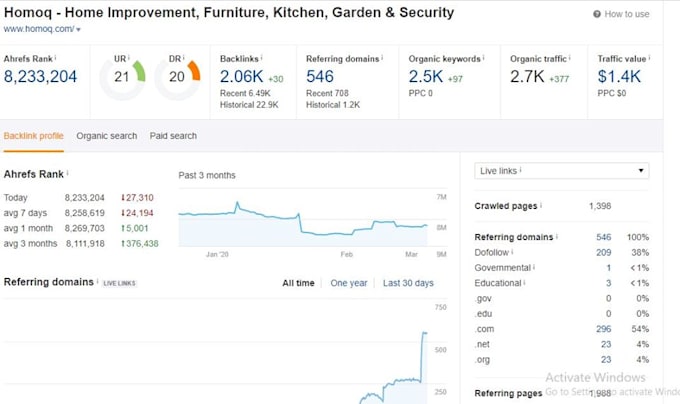The height and width of the screenshot is (404, 680).
Task: Open the 546 referring domains sidebar count
Action: click(x=604, y=237)
